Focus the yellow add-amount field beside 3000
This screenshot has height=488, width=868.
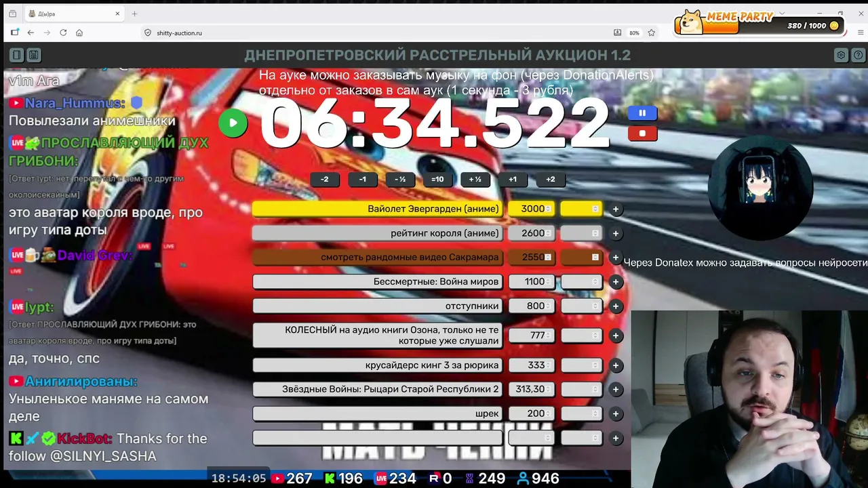pyautogui.click(x=581, y=209)
